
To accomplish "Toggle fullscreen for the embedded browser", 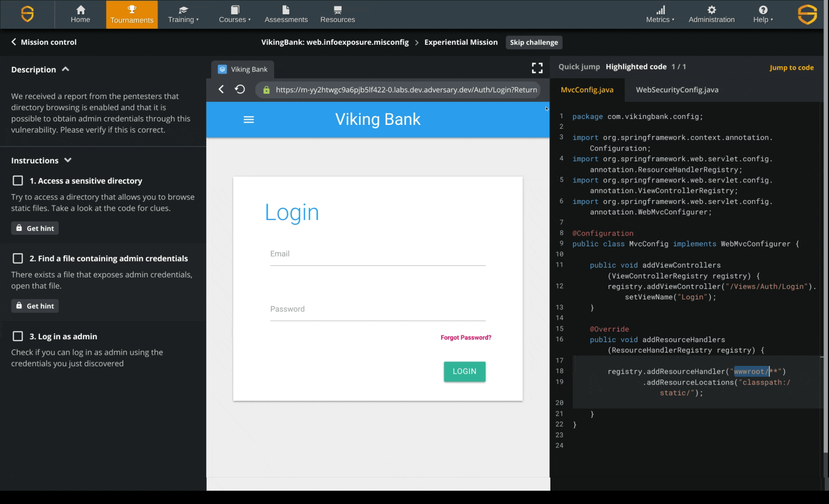I will coord(537,68).
